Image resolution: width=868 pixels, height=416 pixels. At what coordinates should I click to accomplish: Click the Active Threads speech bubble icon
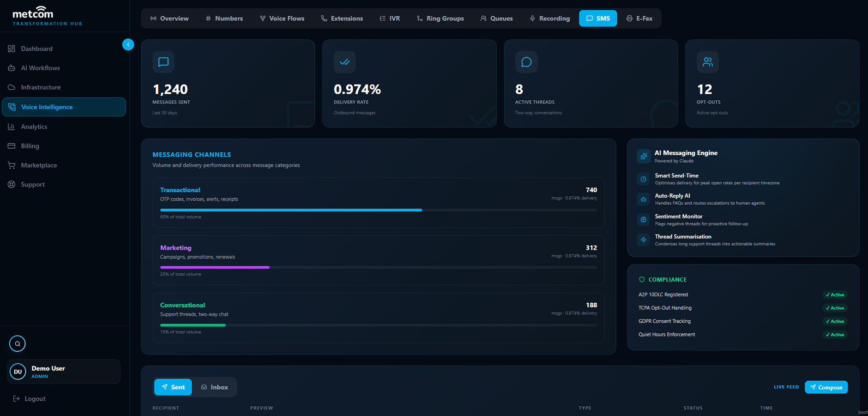pos(526,62)
